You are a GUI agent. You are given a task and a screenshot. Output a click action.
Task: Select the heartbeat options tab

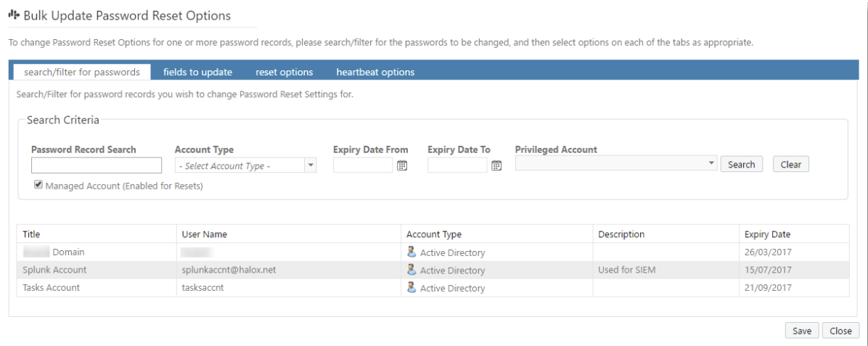[375, 72]
